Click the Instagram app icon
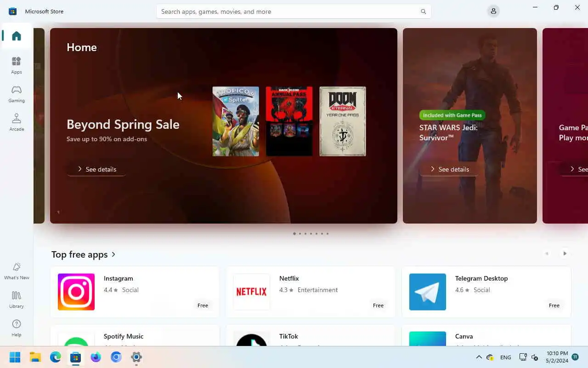Image resolution: width=588 pixels, height=368 pixels. coord(76,292)
